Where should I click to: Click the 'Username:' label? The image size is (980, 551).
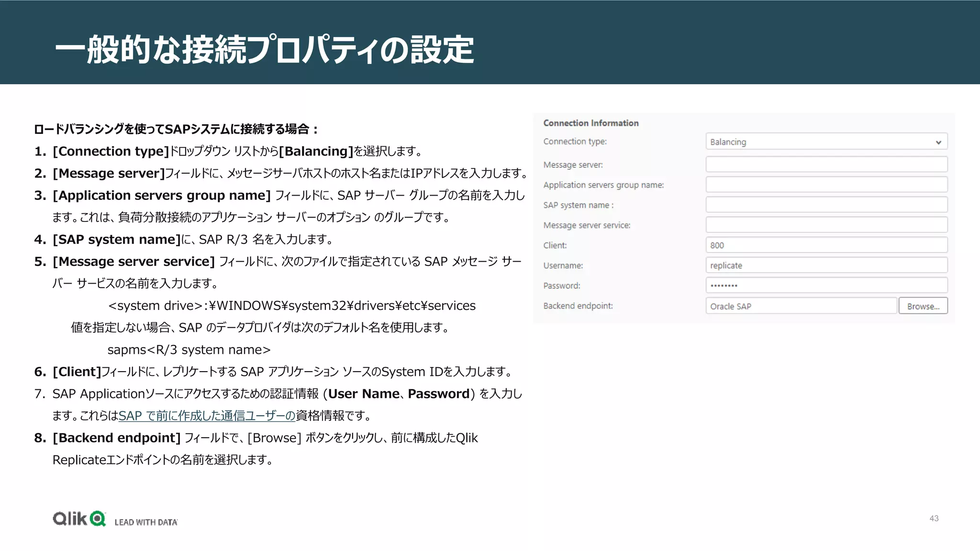[x=563, y=265]
